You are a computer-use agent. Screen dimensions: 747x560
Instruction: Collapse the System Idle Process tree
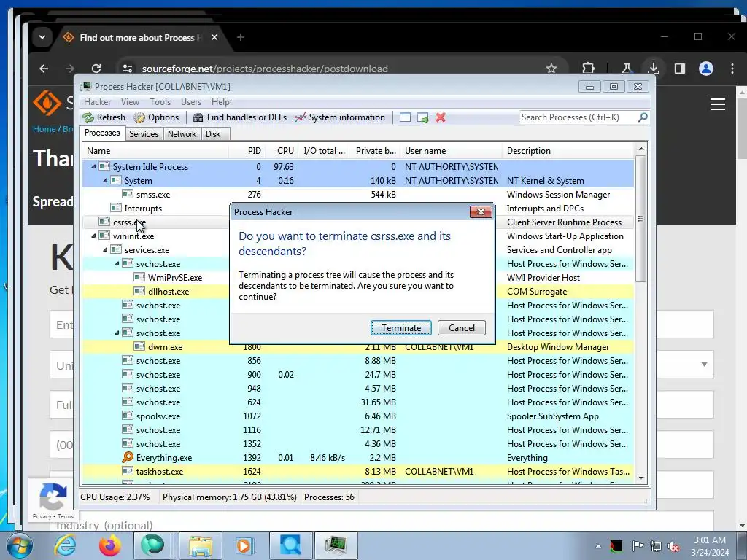point(93,167)
